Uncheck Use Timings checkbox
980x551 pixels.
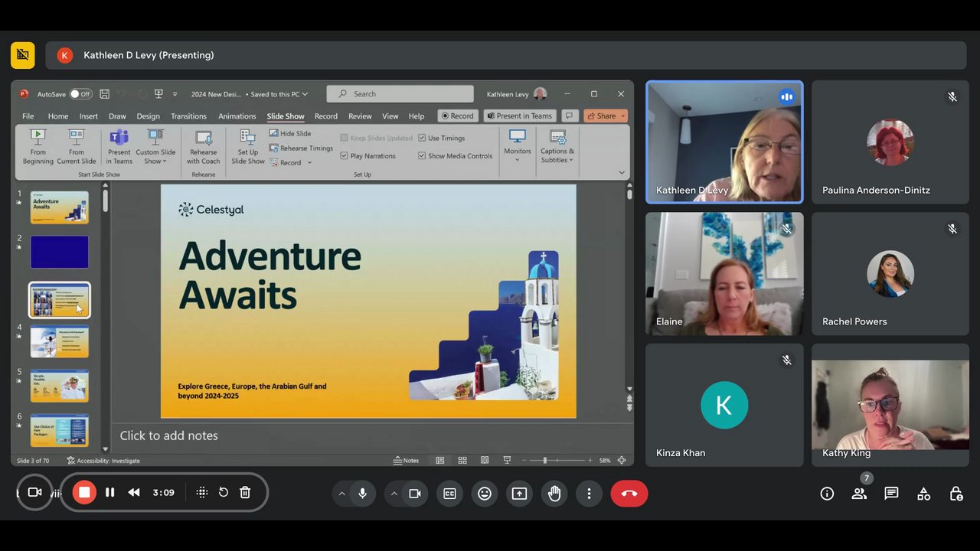click(422, 138)
